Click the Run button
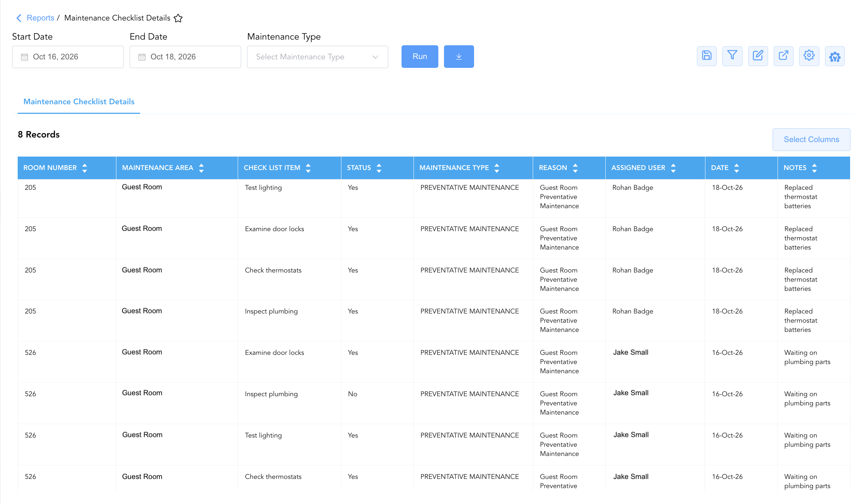854x504 pixels. point(420,57)
